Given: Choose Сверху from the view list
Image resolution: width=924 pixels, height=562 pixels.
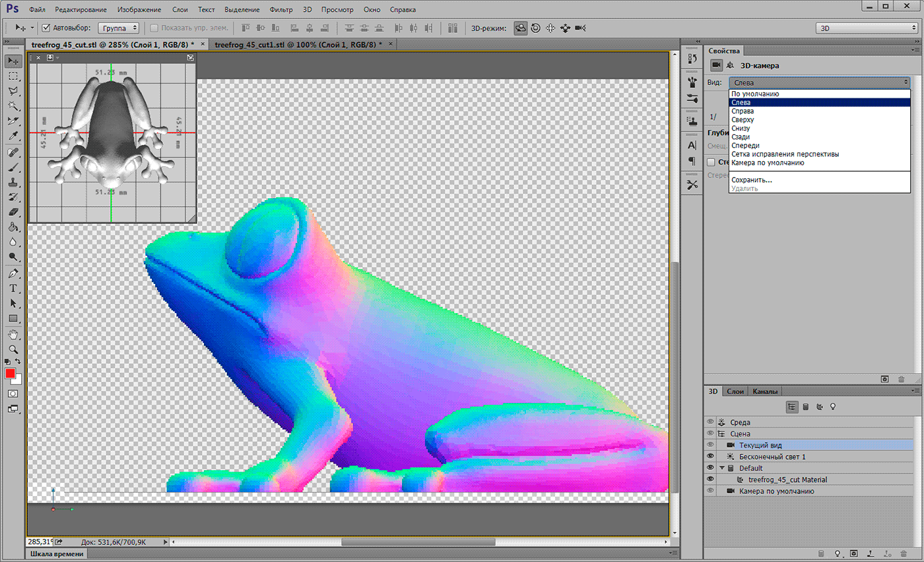Looking at the screenshot, I should point(742,120).
